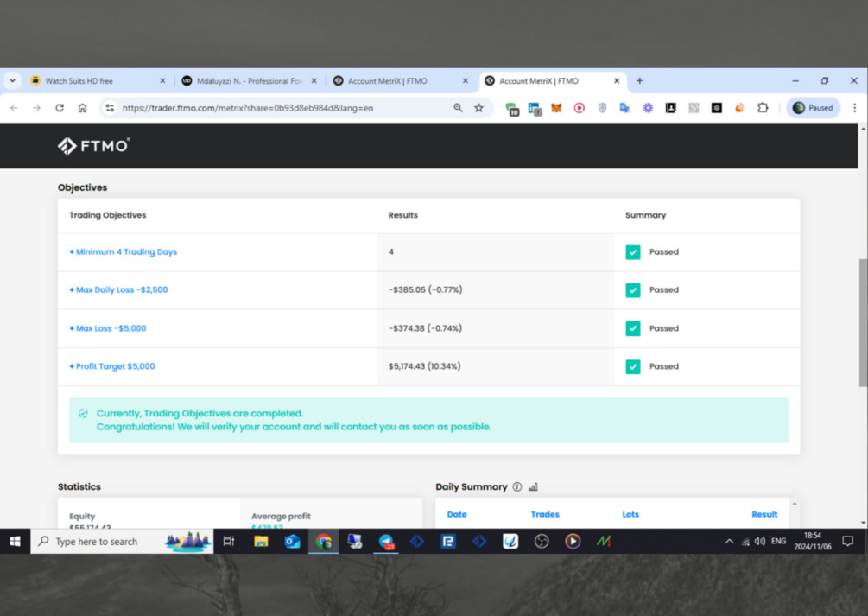Click the ENG language indicator
Screen dimensions: 868x616
778,542
